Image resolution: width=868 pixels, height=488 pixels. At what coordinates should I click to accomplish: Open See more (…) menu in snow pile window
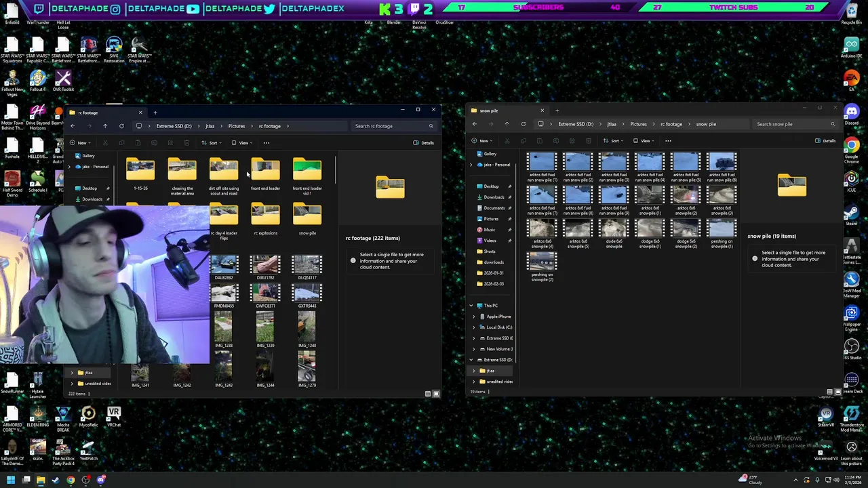668,141
